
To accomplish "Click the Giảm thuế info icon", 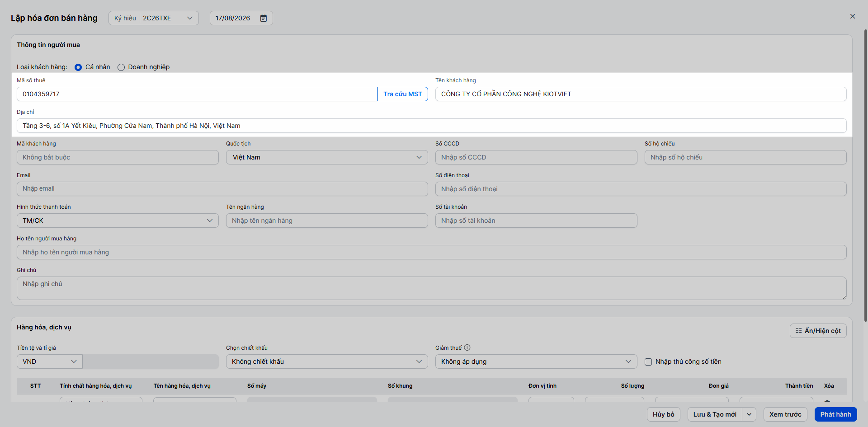I will click(x=467, y=347).
